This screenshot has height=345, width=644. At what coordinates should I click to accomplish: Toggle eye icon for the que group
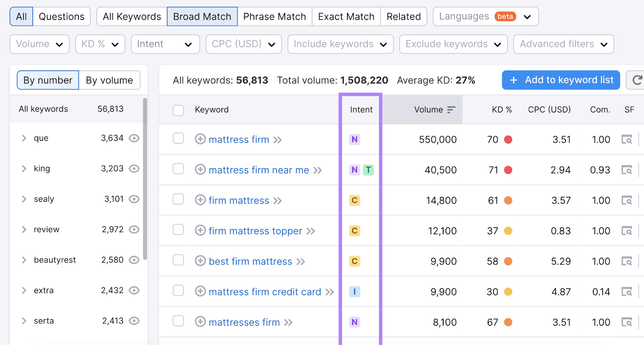pos(134,138)
